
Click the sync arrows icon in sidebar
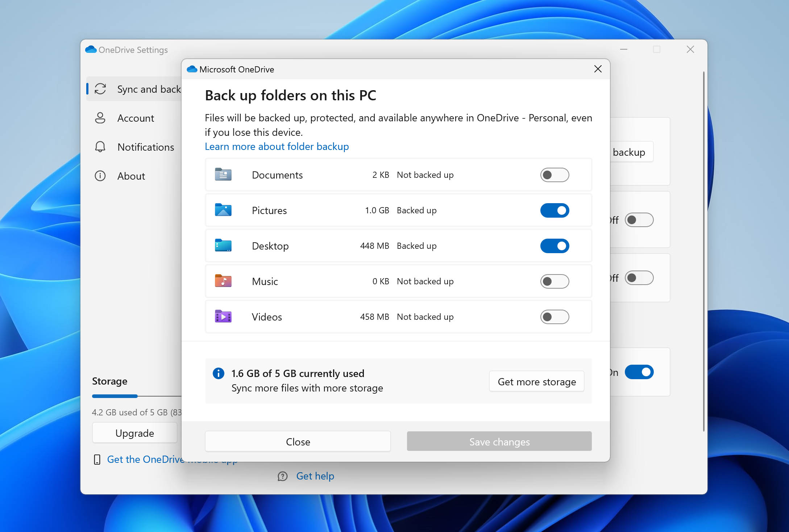tap(100, 89)
